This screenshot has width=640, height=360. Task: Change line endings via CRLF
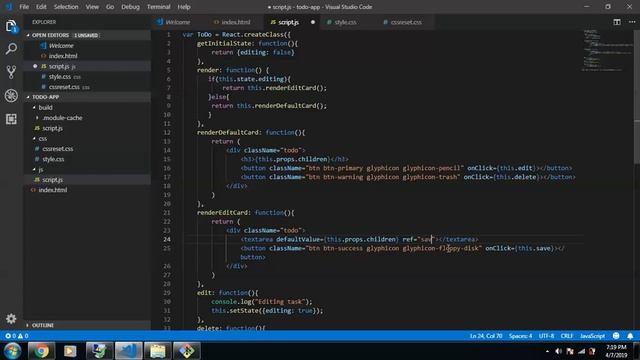pyautogui.click(x=567, y=336)
